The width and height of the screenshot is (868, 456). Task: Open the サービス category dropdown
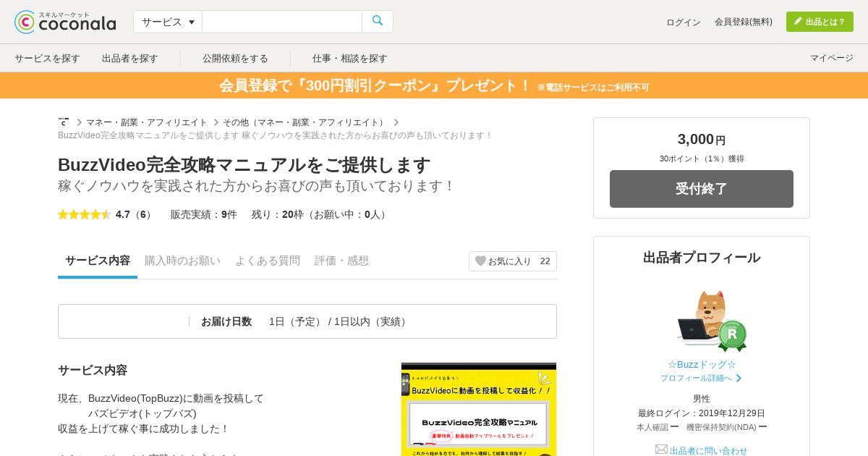168,22
